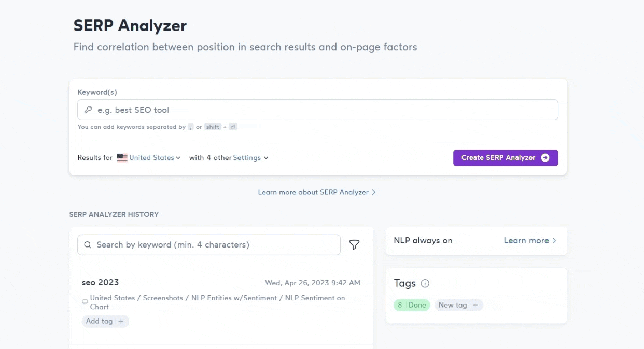Click the magnifier icon in history search
Screen dimensions: 644x349
88,245
